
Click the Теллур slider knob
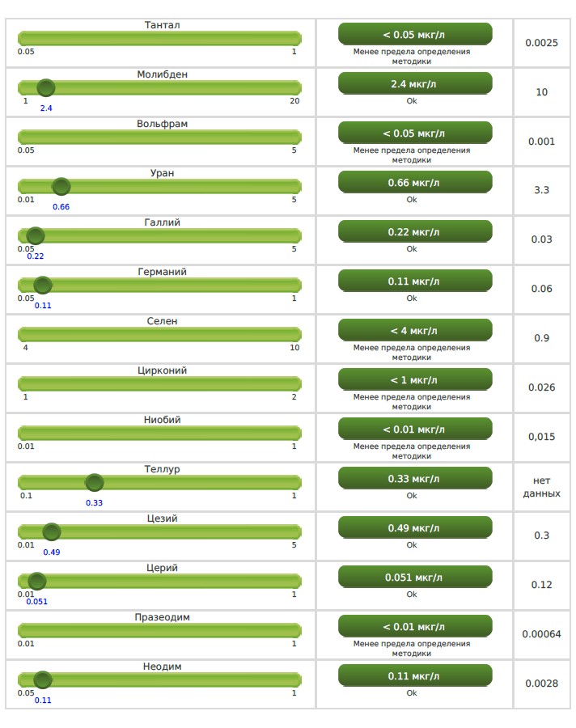pyautogui.click(x=95, y=483)
